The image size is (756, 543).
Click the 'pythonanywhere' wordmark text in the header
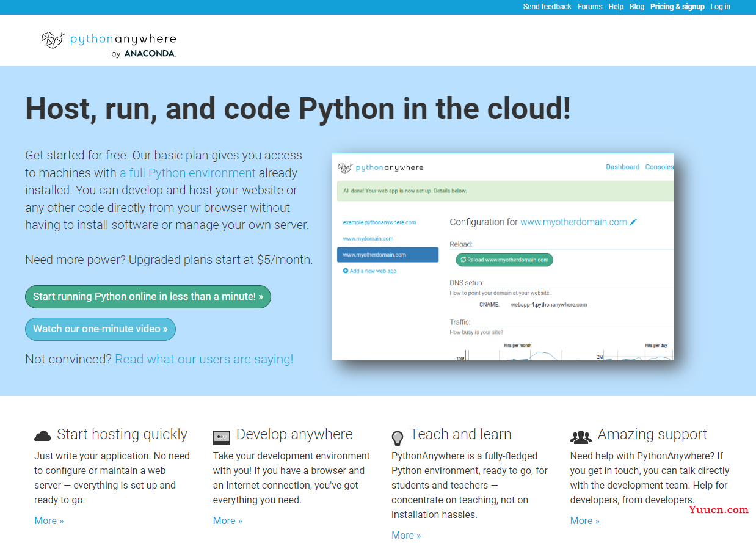click(x=123, y=40)
